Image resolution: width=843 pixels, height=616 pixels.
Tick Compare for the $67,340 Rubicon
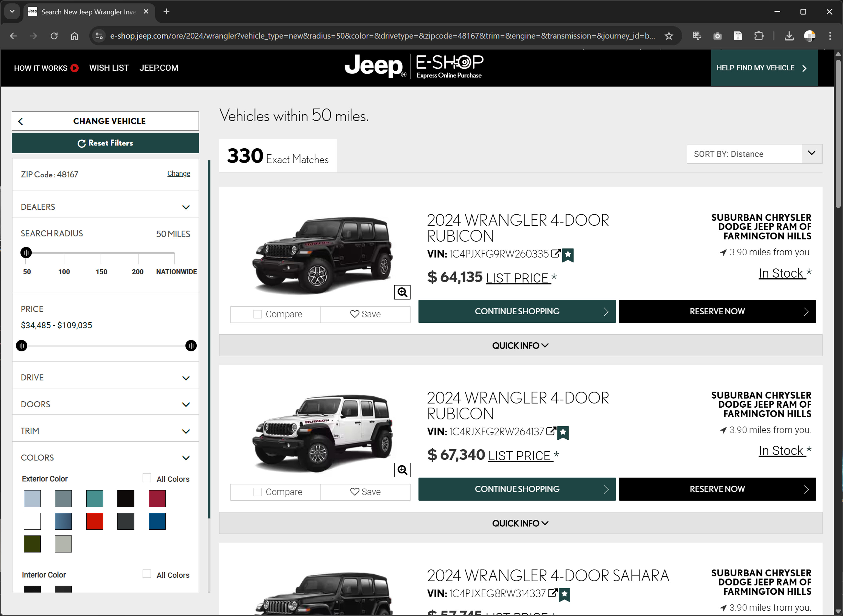258,492
